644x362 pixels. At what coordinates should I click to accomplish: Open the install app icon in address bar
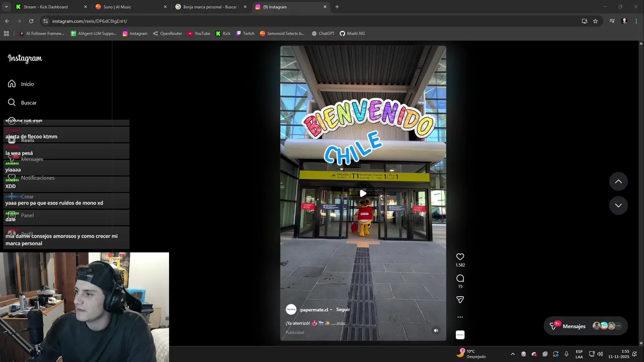click(584, 21)
